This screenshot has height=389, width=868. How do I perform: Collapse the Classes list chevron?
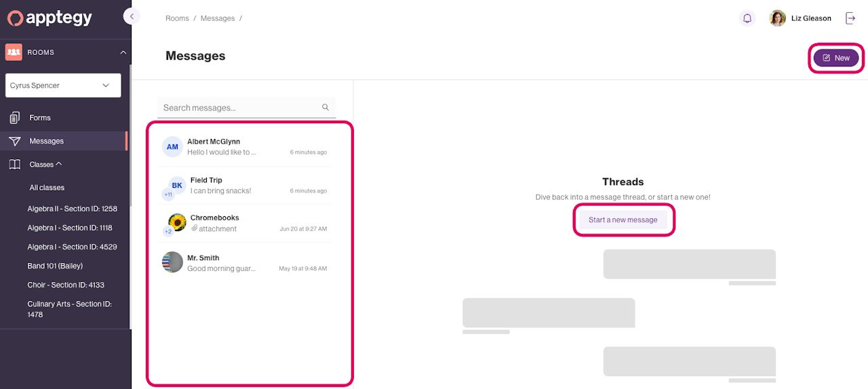[59, 163]
